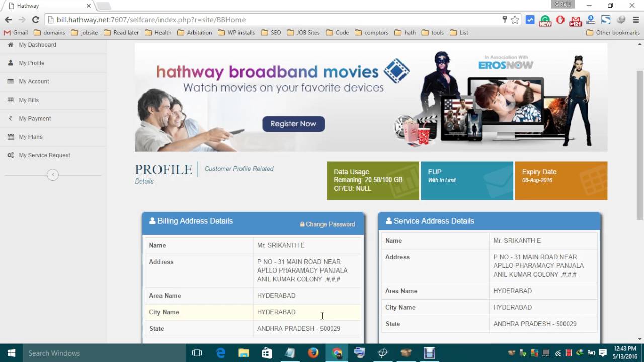Image resolution: width=644 pixels, height=362 pixels.
Task: Open the domains bookmark folder
Action: click(49, 32)
